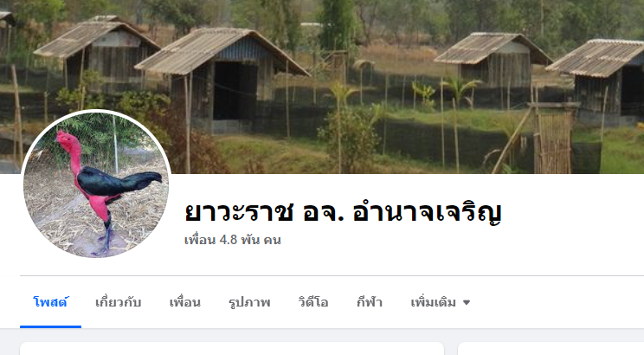Screen dimensions: 644x355
Task: Click the blue active underline under โพสต์
Action: tap(50, 326)
